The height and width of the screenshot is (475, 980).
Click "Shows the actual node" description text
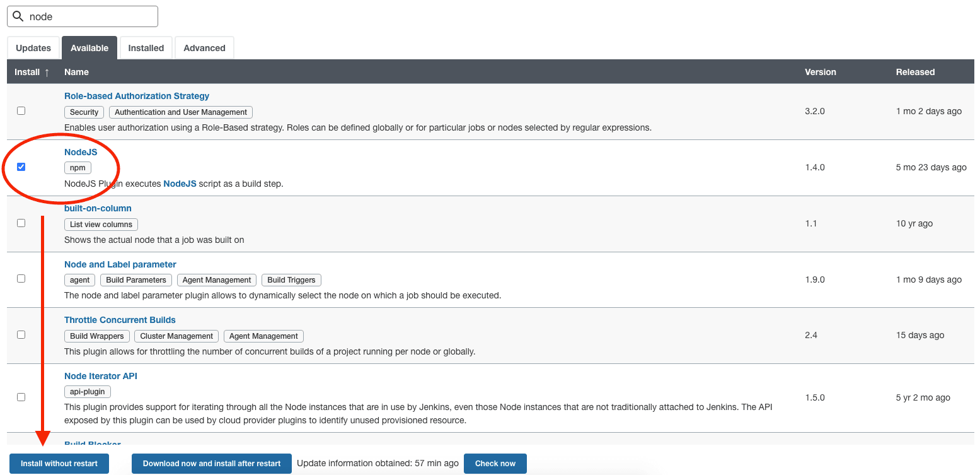coord(154,240)
